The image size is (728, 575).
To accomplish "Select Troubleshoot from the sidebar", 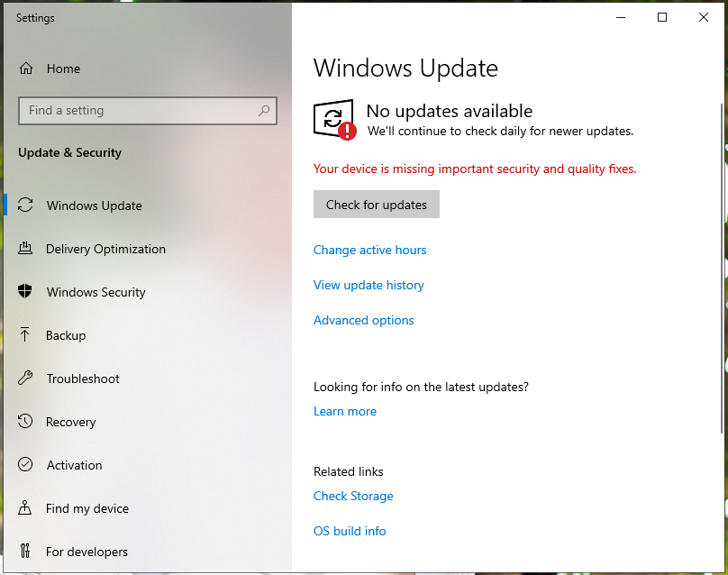I will [148, 378].
